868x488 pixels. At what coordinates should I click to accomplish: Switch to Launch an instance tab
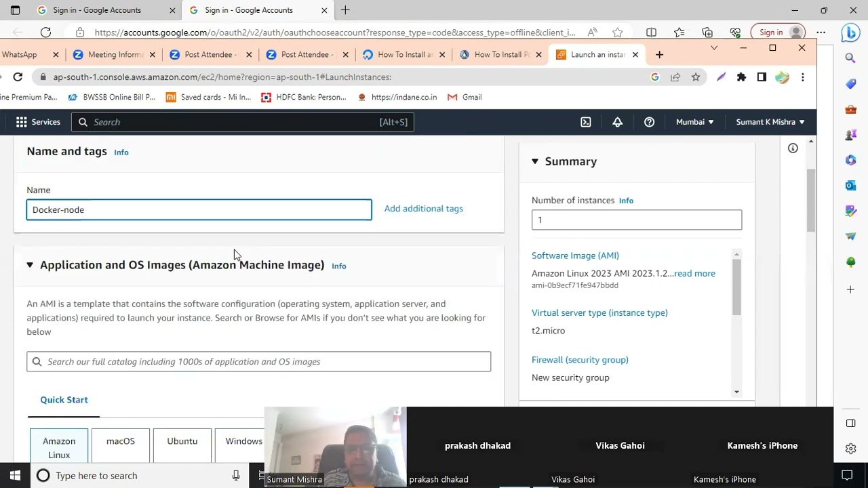[x=597, y=55]
